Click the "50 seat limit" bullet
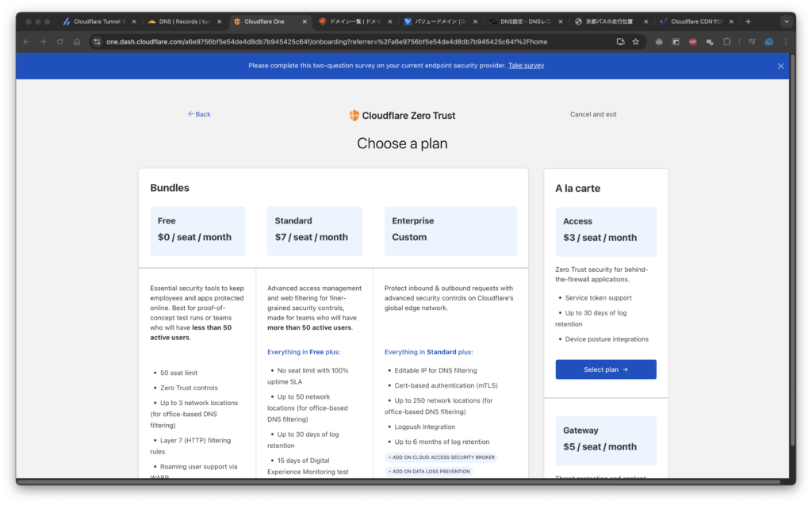Viewport: 812px width, 505px height. 178,373
